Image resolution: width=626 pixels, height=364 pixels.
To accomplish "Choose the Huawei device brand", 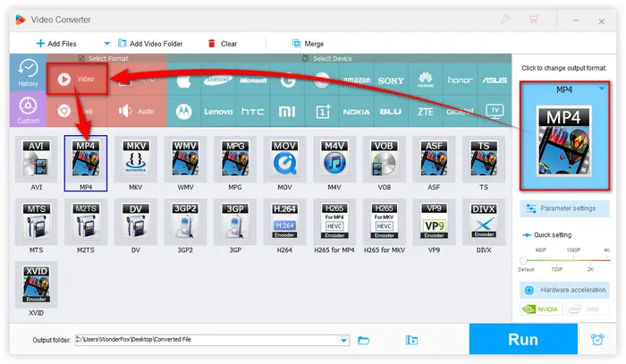I will pos(426,80).
